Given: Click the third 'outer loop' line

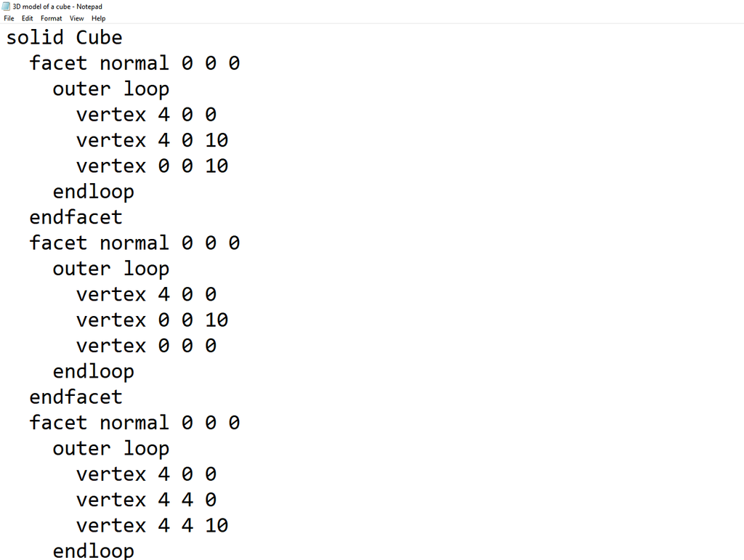Looking at the screenshot, I should pyautogui.click(x=110, y=448).
